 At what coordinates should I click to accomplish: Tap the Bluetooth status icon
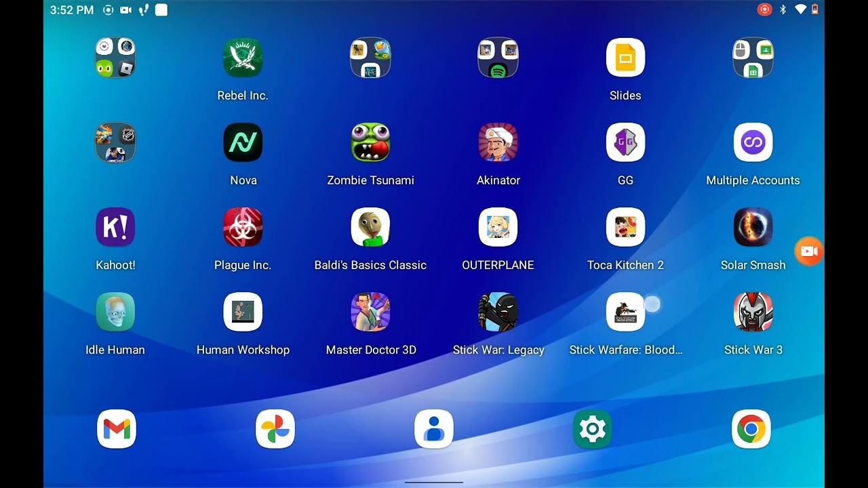tap(783, 9)
